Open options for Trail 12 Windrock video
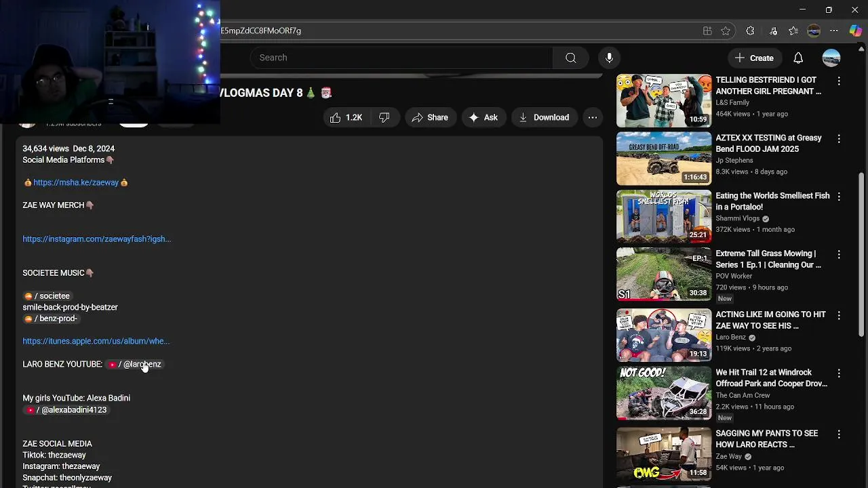This screenshot has width=868, height=488. coord(839,373)
